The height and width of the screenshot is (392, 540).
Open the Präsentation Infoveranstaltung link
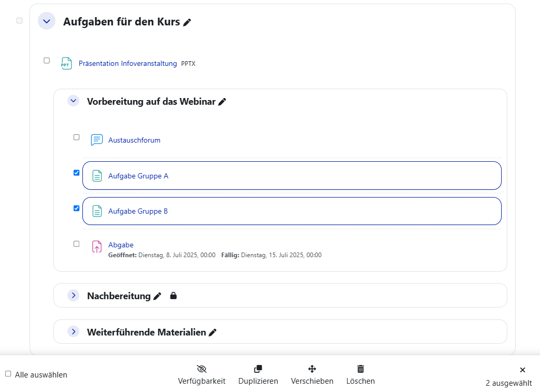[127, 64]
